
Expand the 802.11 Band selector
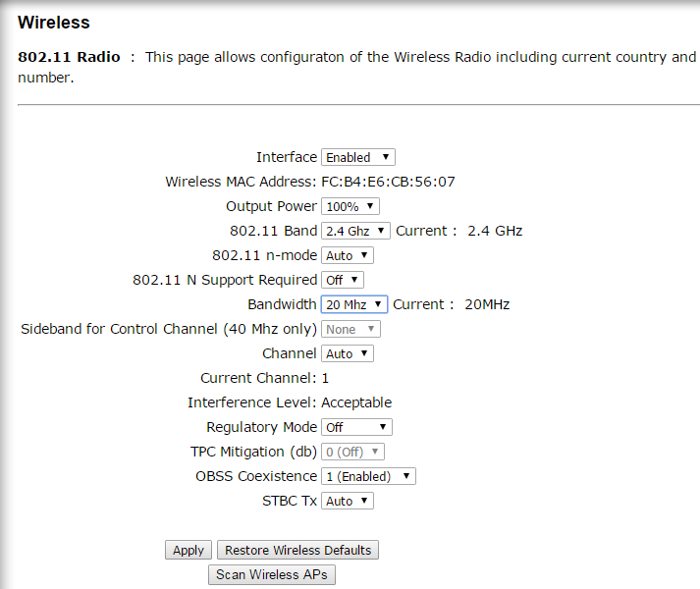(355, 231)
